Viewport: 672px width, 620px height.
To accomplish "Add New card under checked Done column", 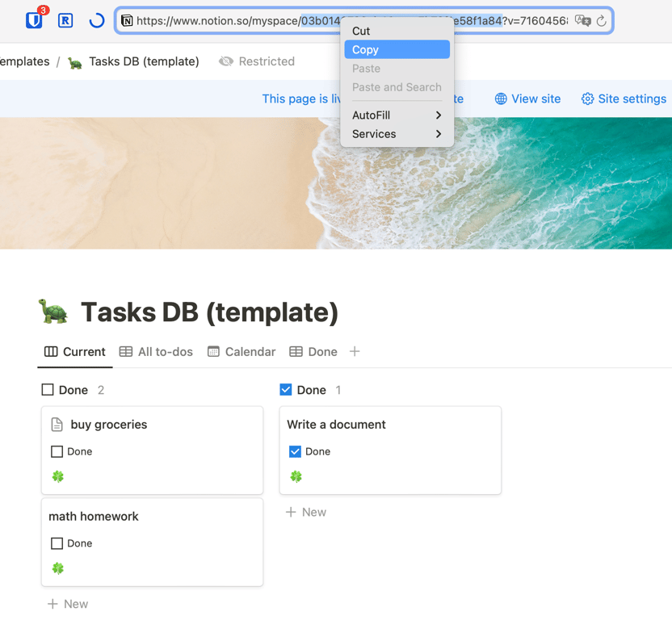I will [x=306, y=512].
